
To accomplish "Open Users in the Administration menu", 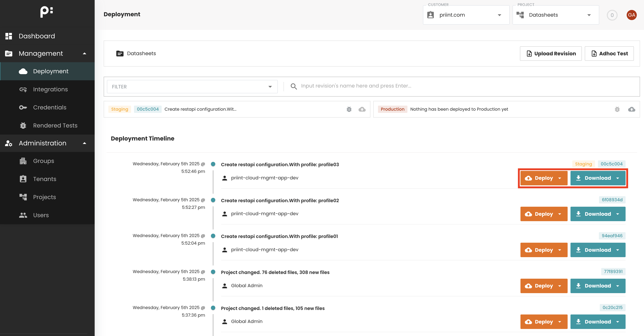I will tap(41, 215).
